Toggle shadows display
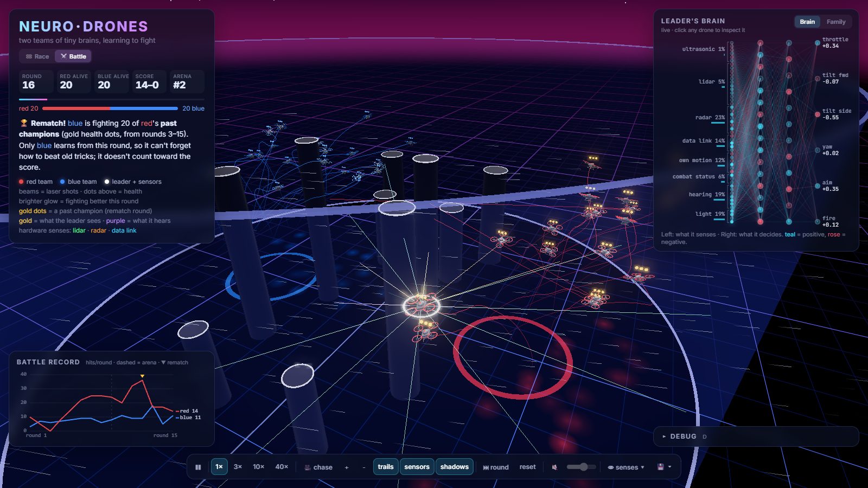 tap(455, 467)
